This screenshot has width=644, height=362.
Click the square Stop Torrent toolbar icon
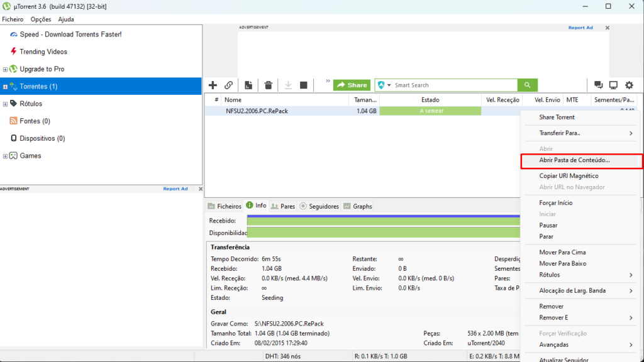click(304, 85)
